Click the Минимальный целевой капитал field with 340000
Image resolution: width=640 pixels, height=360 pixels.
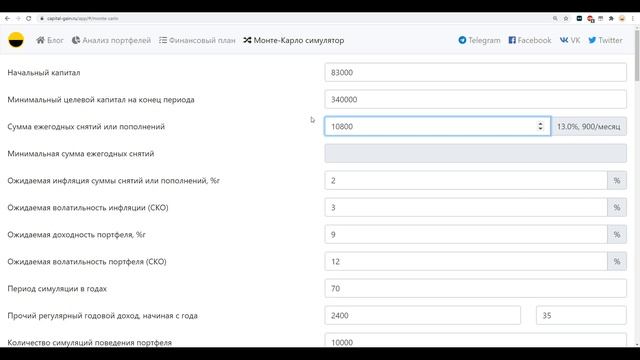476,99
